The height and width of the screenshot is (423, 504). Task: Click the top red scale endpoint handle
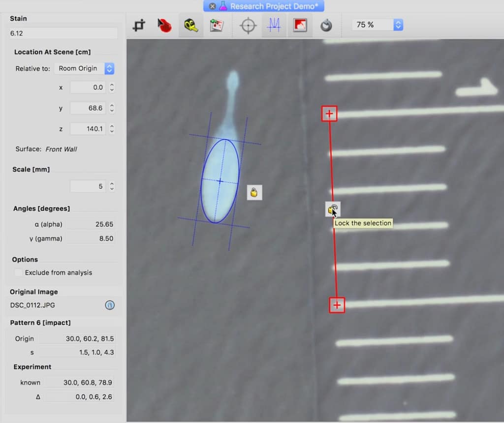tap(329, 114)
